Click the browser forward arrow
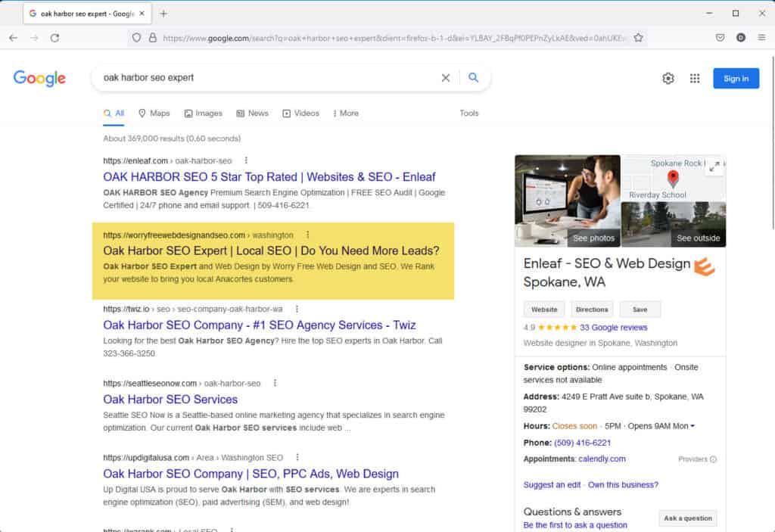This screenshot has height=532, width=775. tap(34, 38)
